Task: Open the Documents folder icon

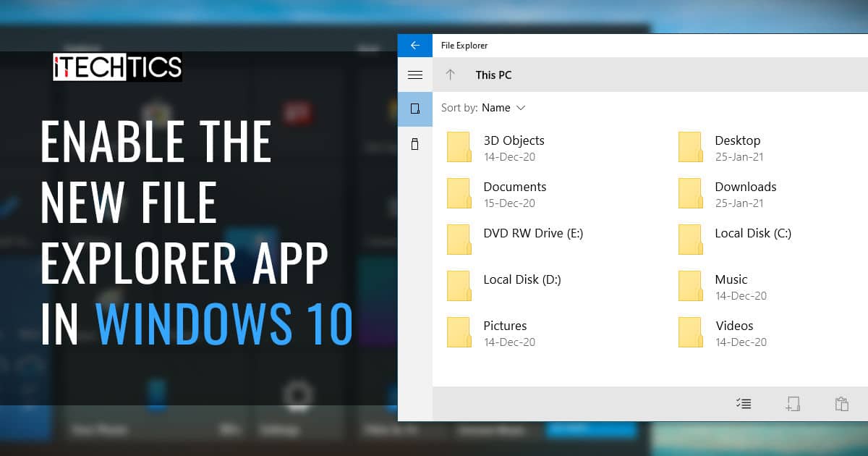Action: point(459,193)
